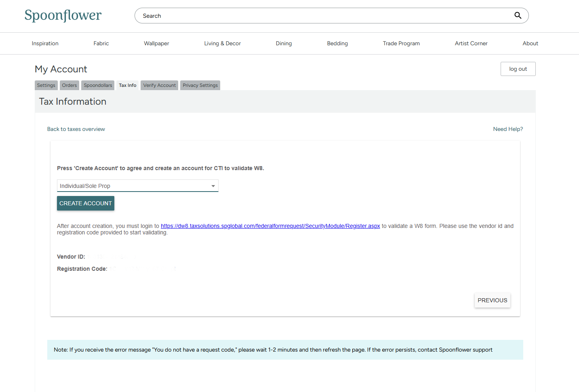The width and height of the screenshot is (579, 392).
Task: Select the Spoondollars tab
Action: point(98,85)
